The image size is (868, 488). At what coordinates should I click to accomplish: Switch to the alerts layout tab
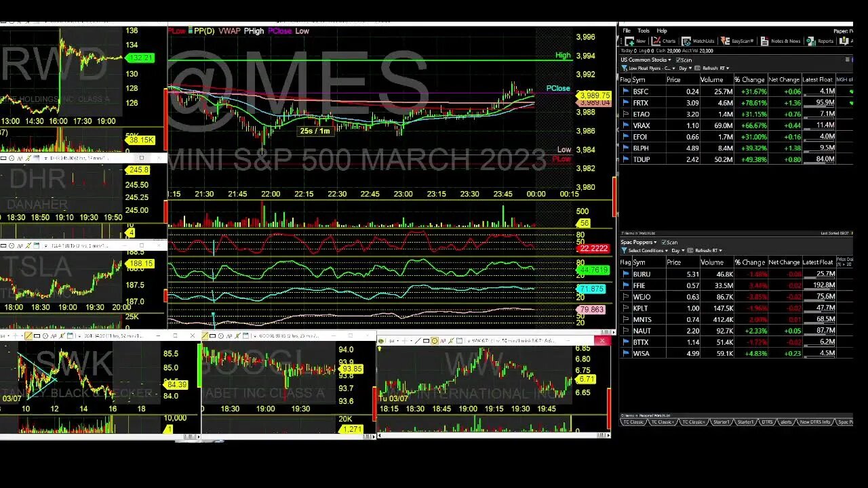coord(786,422)
